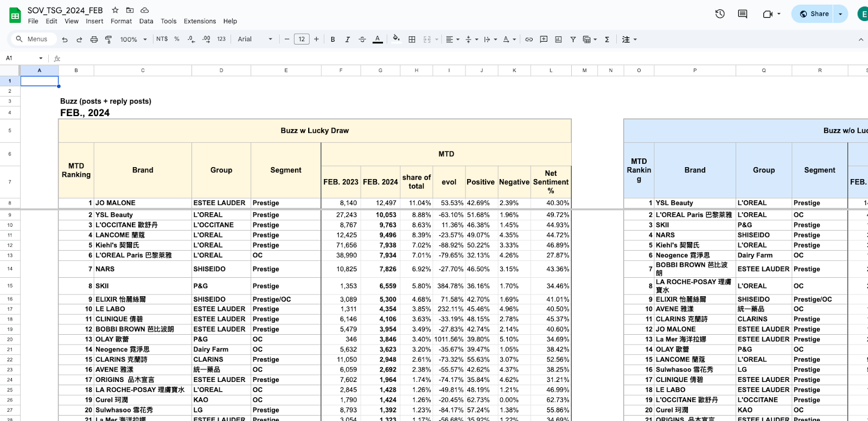Open the table views dropdown
The image size is (868, 421).
pyautogui.click(x=590, y=39)
